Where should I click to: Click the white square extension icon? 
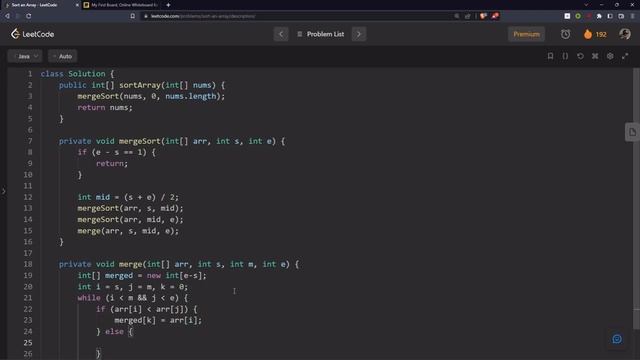click(x=567, y=16)
